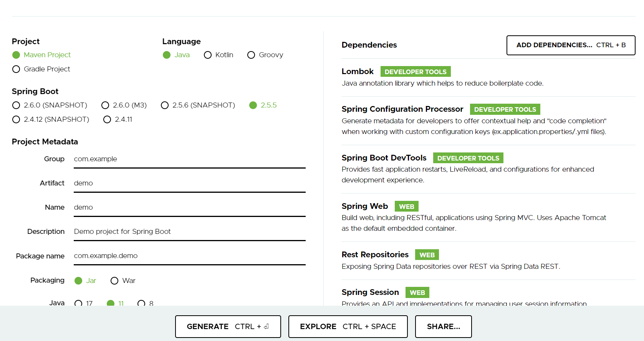The image size is (644, 341).
Task: Pick Java version 8
Action: 146,303
